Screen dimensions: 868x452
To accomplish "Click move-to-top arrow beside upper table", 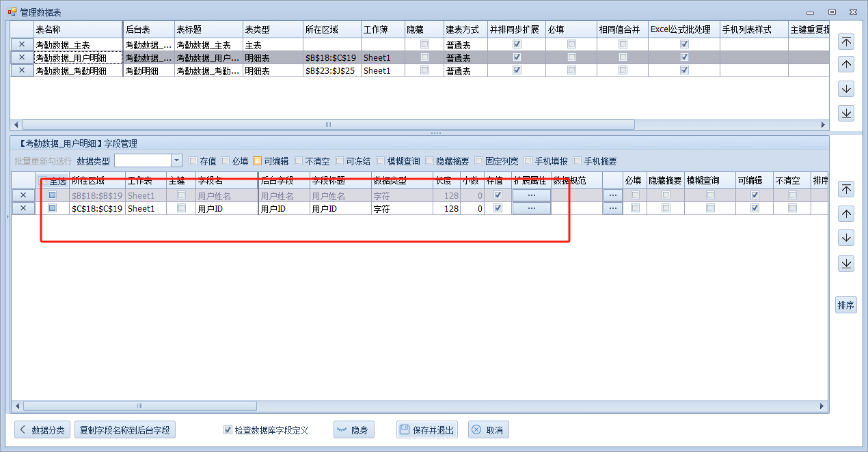I will (846, 41).
